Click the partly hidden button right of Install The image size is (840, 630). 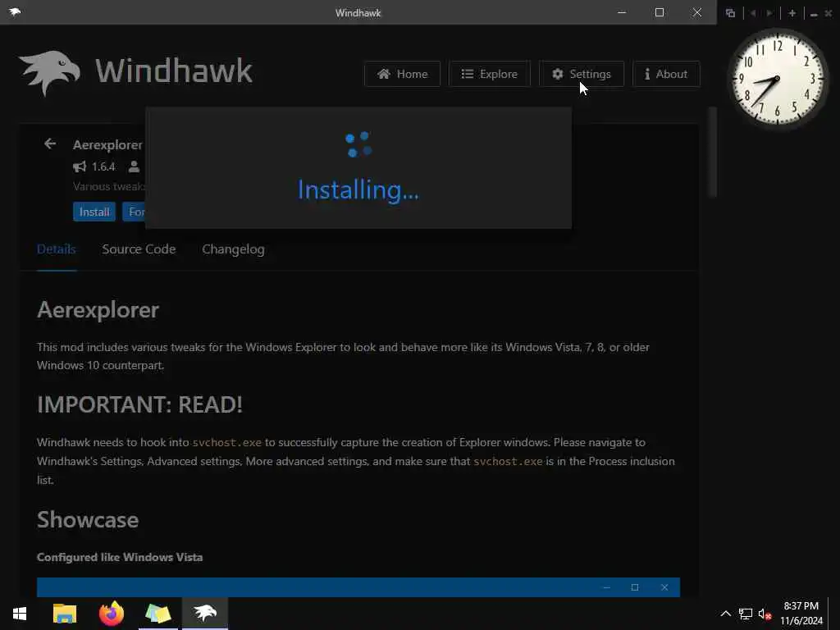pyautogui.click(x=134, y=212)
